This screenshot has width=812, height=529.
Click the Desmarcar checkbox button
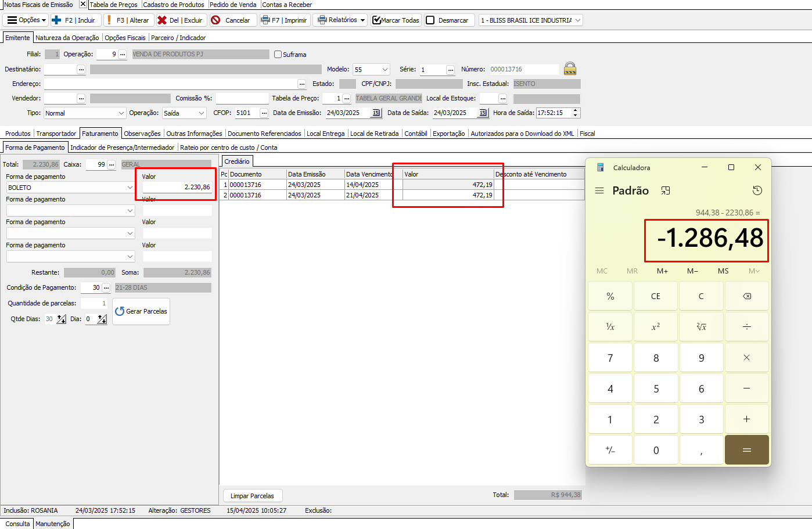tap(430, 20)
